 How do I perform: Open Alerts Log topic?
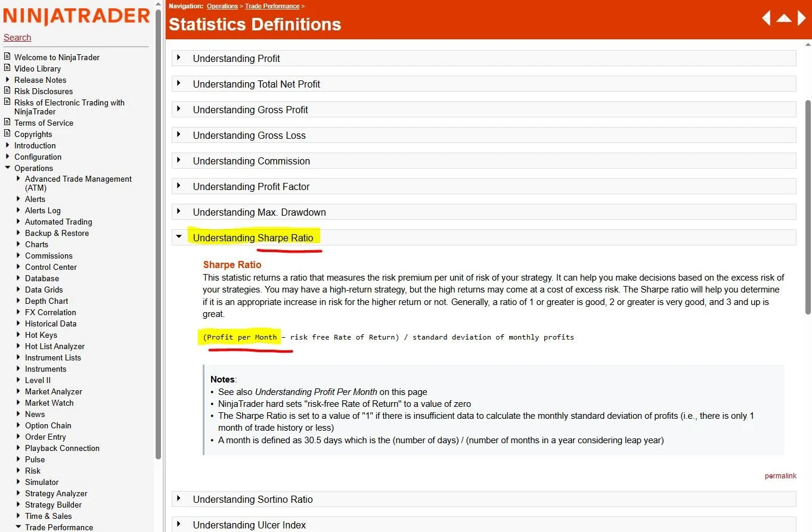pos(43,210)
